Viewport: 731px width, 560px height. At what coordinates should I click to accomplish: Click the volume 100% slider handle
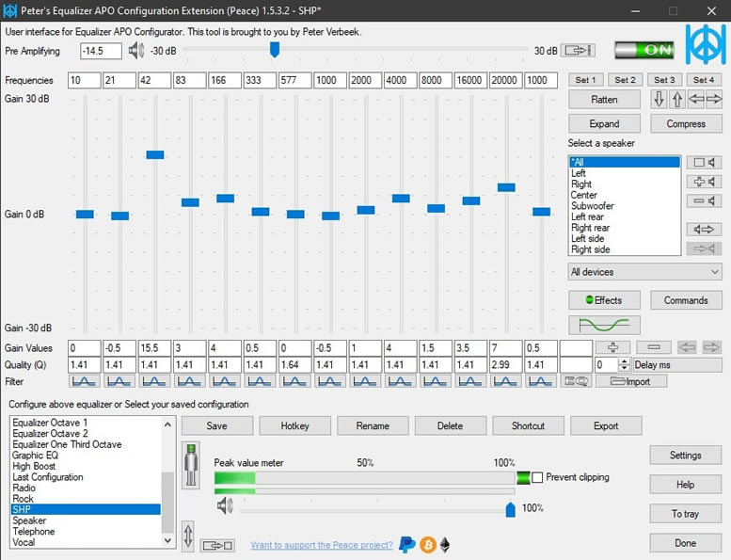[511, 509]
